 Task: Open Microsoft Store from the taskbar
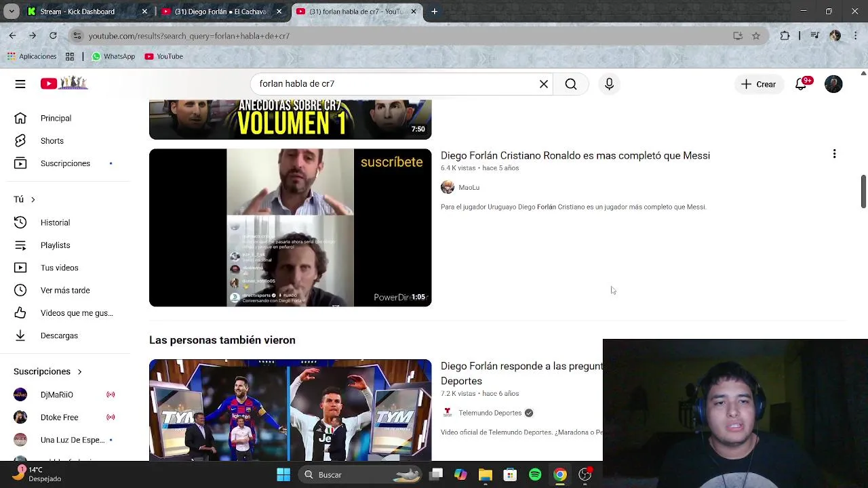point(510,474)
